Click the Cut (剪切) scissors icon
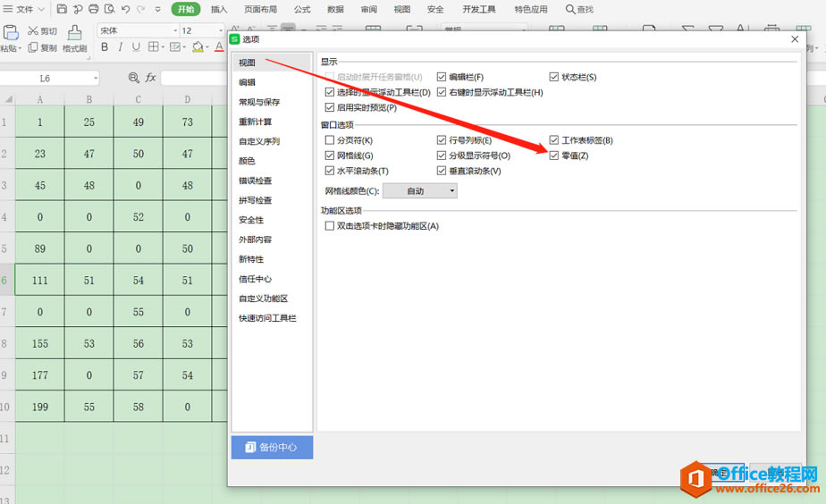 [33, 31]
